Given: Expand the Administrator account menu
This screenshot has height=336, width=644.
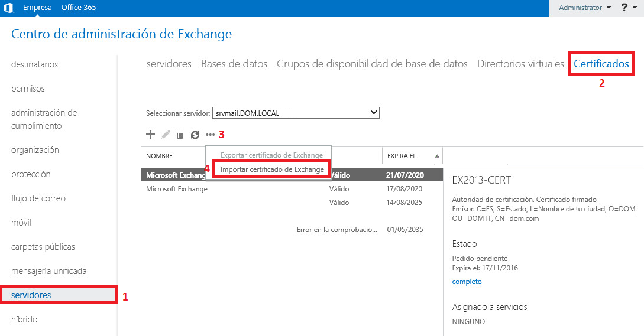Looking at the screenshot, I should tap(585, 8).
